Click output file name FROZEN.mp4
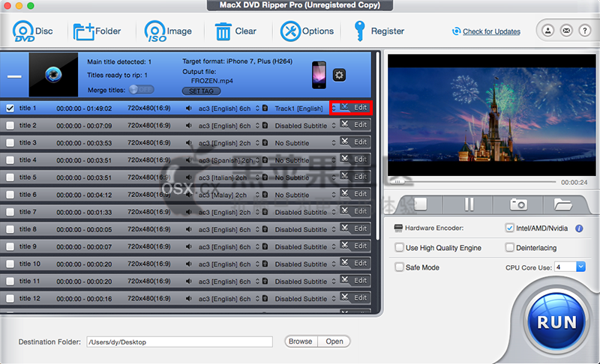Viewport: 600px width, 364px height. 212,81
